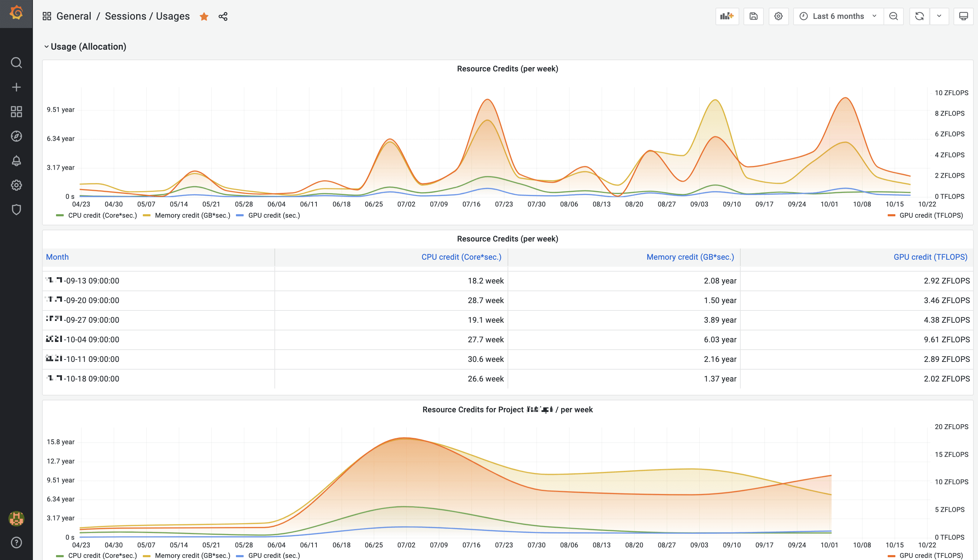This screenshot has height=560, width=978.
Task: Toggle GPU credit (sec.) in project chart legend
Action: point(274,555)
